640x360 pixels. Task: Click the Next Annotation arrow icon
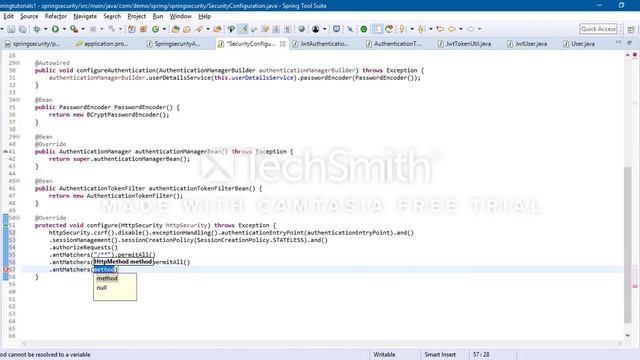[402, 29]
